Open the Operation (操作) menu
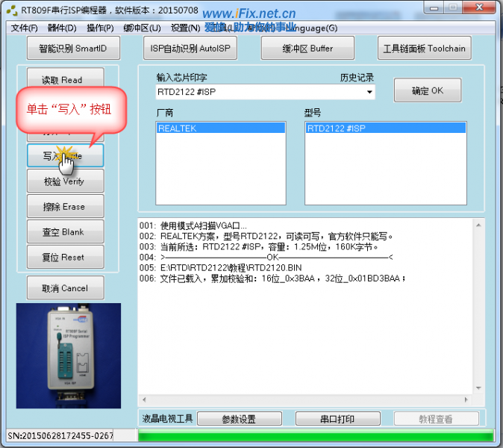This screenshot has height=448, width=503. pos(100,28)
